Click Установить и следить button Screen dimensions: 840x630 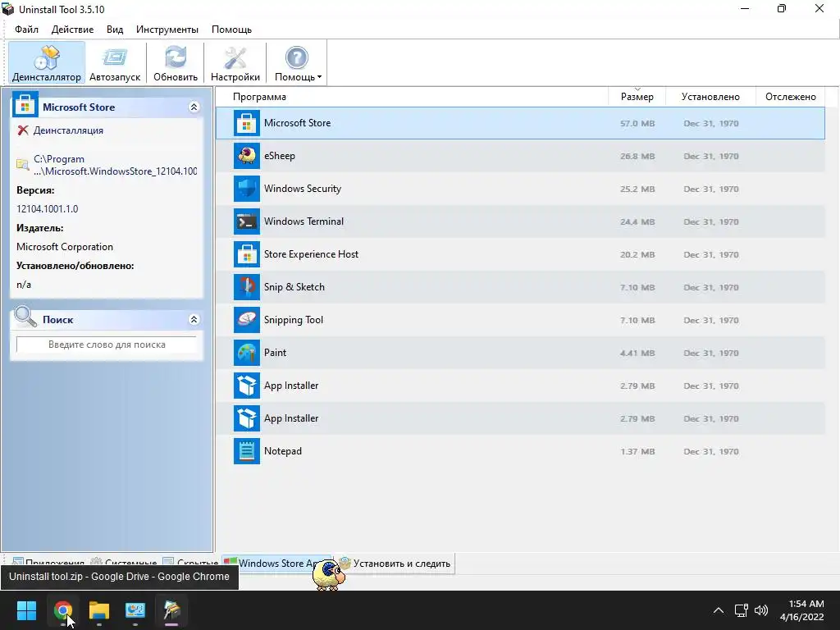point(395,564)
